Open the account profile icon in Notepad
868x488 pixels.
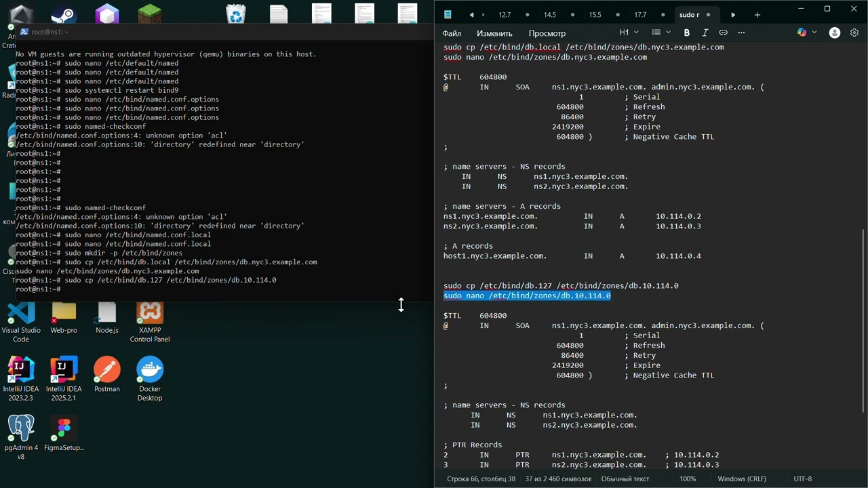(835, 33)
